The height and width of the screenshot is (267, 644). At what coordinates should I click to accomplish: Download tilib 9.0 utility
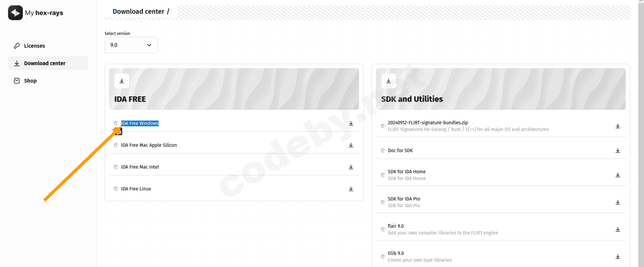pyautogui.click(x=618, y=257)
